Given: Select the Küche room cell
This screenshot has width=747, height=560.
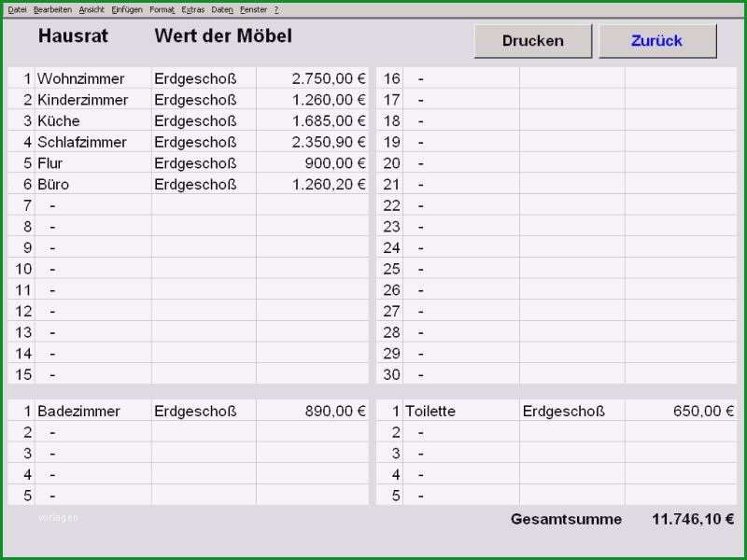Looking at the screenshot, I should (93, 120).
